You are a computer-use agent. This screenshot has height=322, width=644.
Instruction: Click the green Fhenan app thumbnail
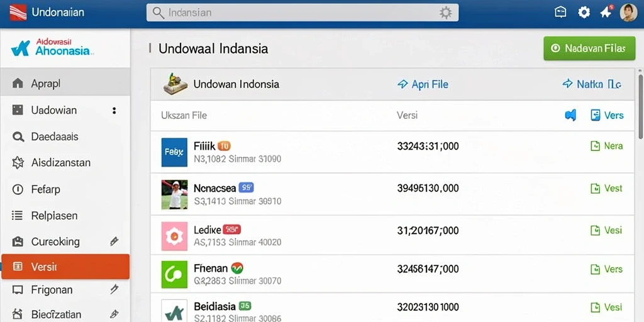(x=175, y=274)
